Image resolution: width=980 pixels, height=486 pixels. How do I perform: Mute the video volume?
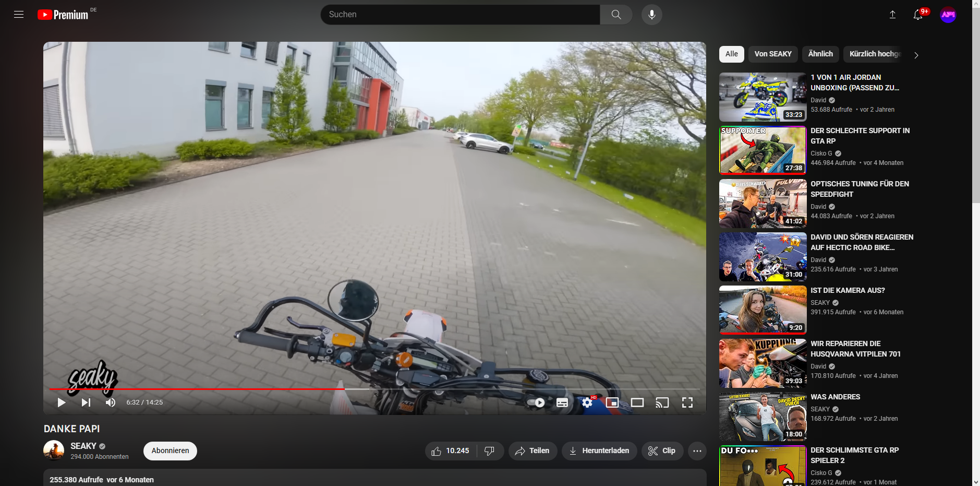coord(111,402)
